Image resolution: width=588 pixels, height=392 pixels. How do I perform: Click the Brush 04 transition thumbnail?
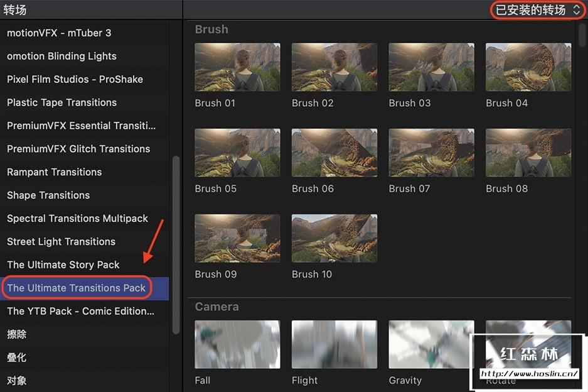tap(528, 67)
